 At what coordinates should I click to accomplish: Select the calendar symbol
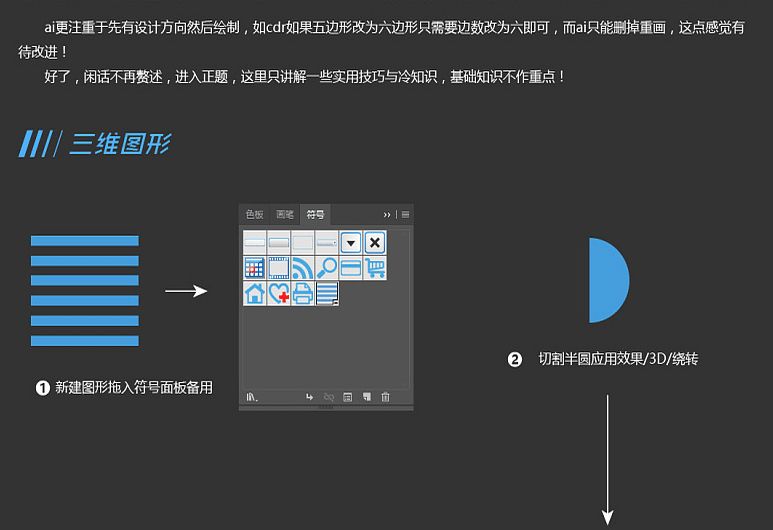point(254,268)
